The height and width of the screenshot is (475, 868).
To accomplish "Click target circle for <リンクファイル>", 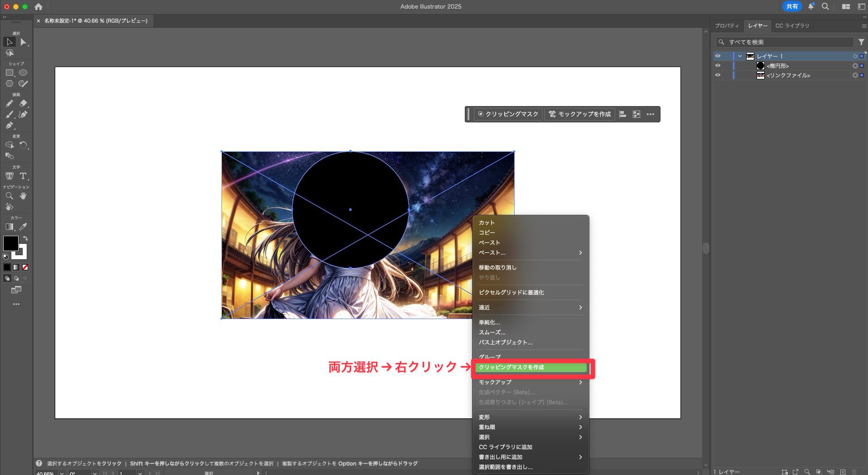I will point(855,75).
